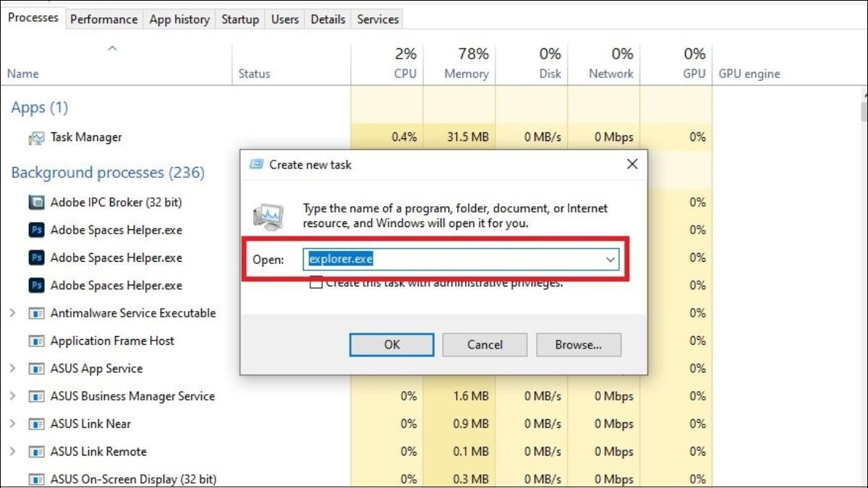Go to the Services tab

[x=378, y=20]
